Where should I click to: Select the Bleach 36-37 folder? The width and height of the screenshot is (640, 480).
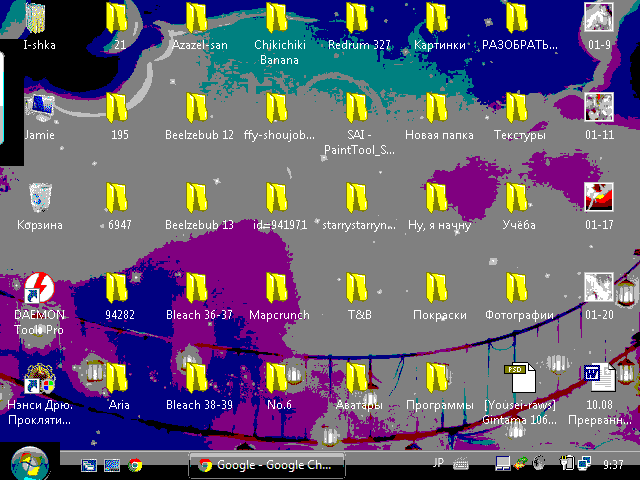199,289
